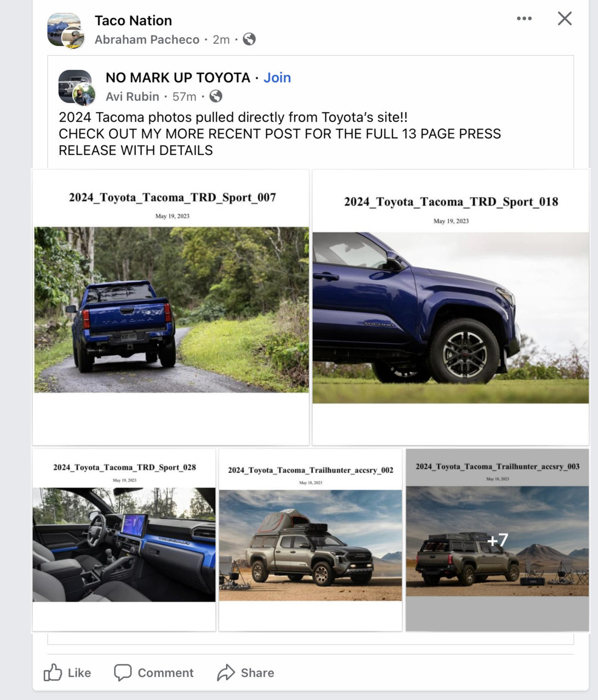Click the 57m timestamp of the original post
Viewport: 598px width, 700px height.
tap(184, 96)
